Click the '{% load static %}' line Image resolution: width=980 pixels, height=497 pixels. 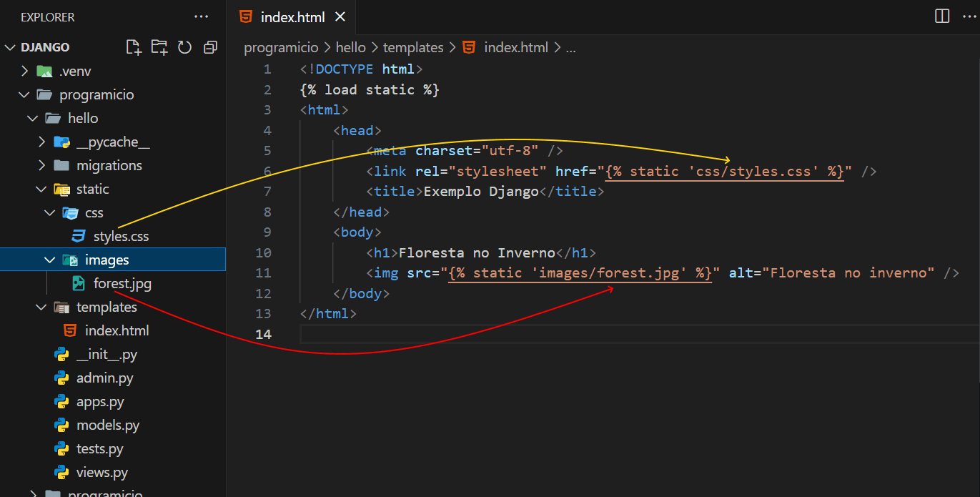[x=370, y=89]
